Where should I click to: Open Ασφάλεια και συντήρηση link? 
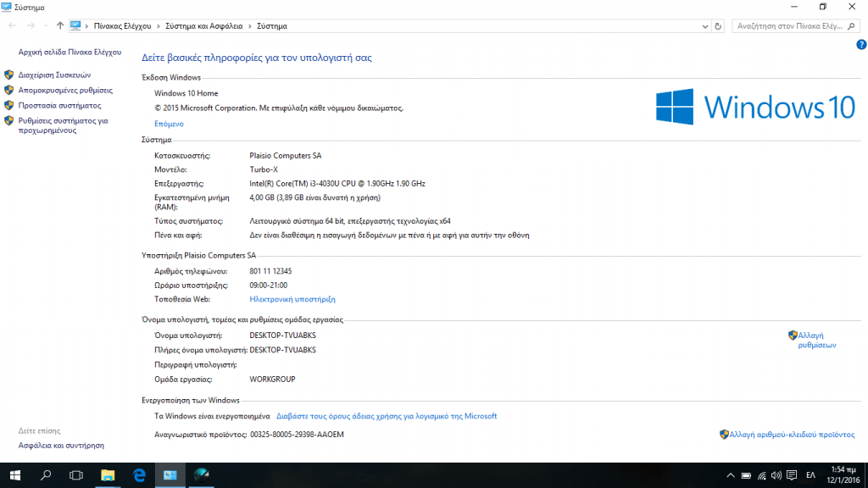pos(61,446)
